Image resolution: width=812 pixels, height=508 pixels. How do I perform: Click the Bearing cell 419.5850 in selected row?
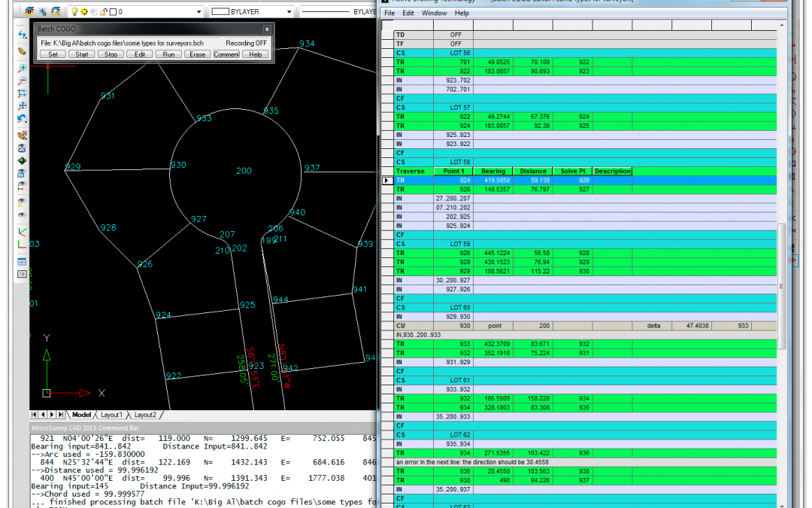[x=493, y=181]
